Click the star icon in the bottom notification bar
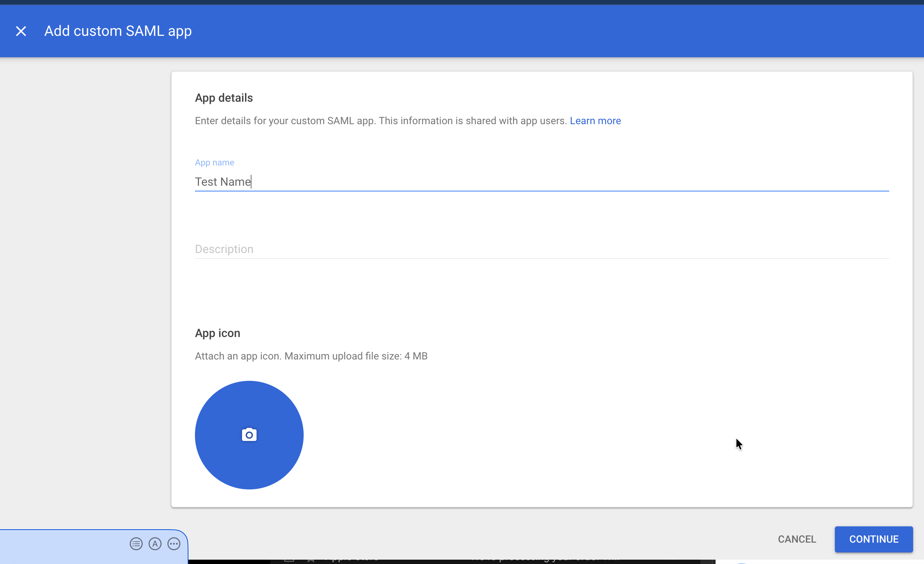Screen dimensions: 924x564 coord(311,560)
